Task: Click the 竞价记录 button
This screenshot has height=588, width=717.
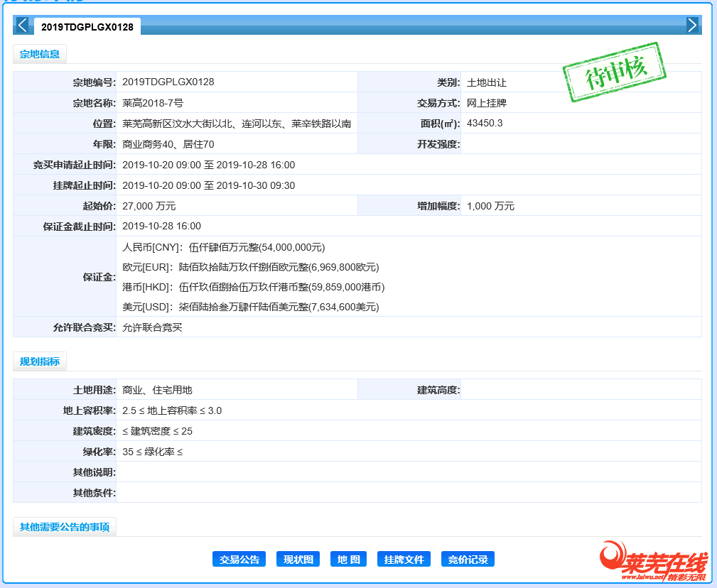Action: [468, 559]
